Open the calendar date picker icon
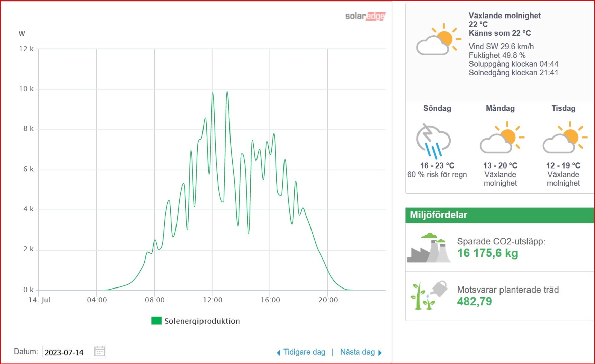The height and width of the screenshot is (364, 595). click(99, 352)
